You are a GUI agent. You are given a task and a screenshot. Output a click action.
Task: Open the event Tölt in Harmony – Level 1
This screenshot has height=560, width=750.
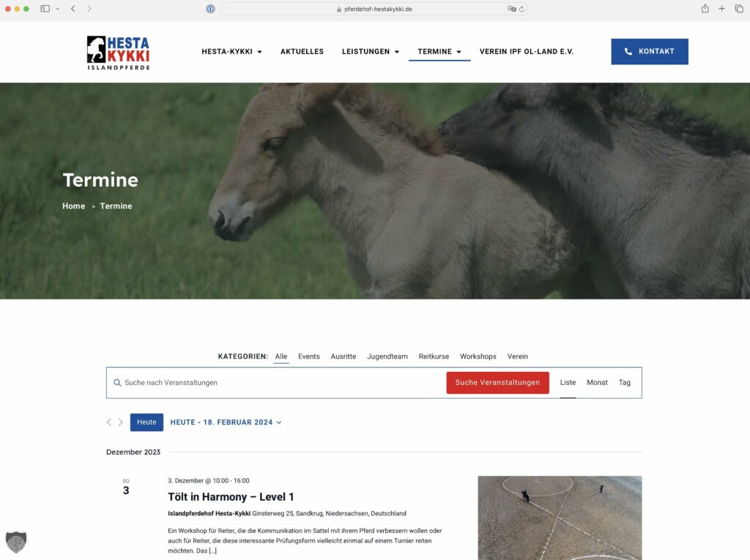[x=230, y=496]
